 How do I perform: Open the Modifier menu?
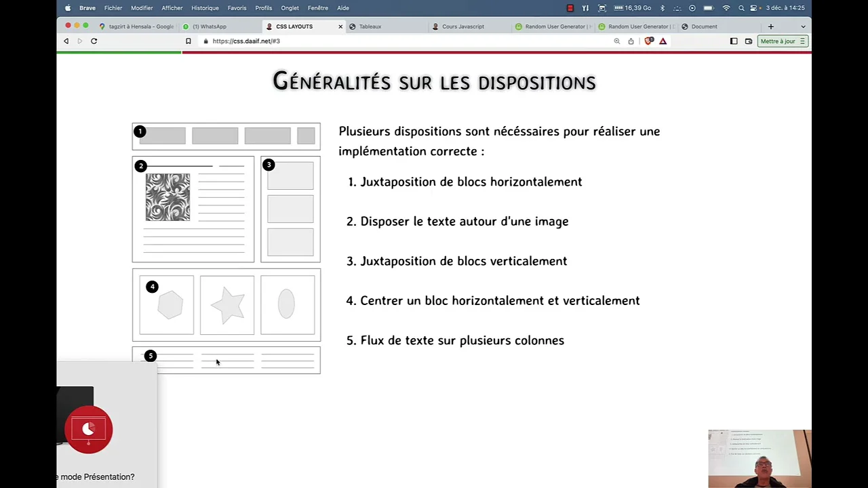click(x=142, y=8)
